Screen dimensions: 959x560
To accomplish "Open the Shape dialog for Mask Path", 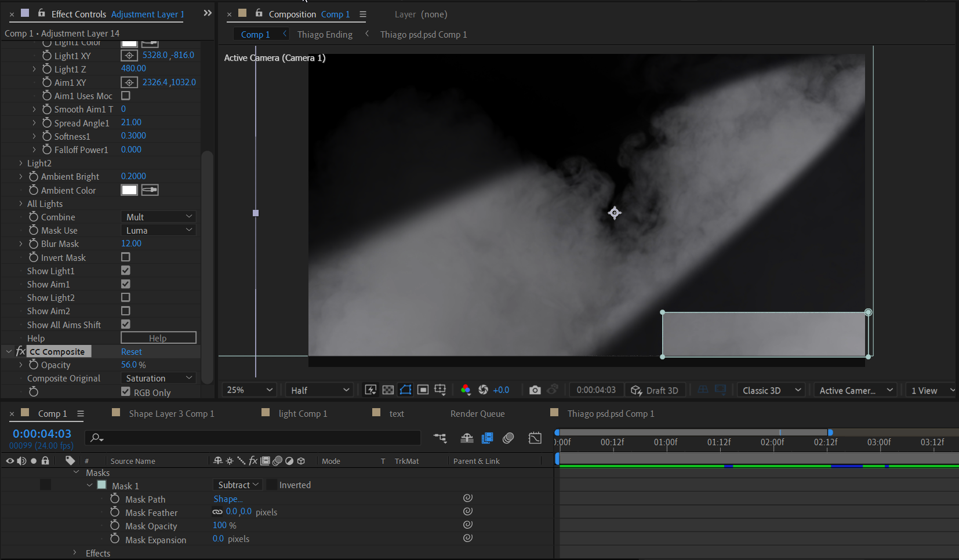I will pyautogui.click(x=228, y=499).
